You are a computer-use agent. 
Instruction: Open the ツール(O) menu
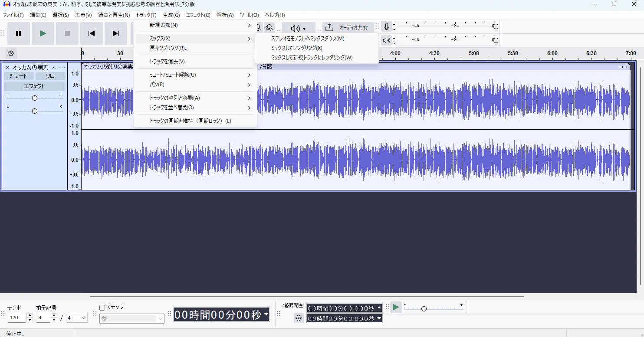click(x=250, y=15)
